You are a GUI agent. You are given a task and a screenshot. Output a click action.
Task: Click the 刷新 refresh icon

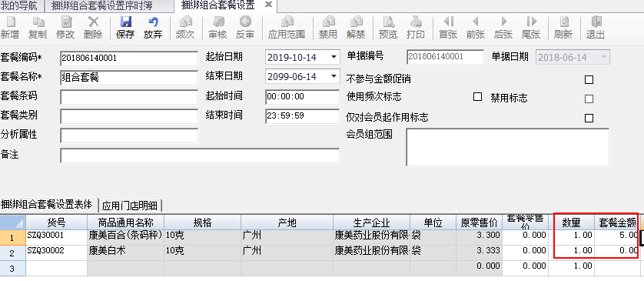pos(563,22)
